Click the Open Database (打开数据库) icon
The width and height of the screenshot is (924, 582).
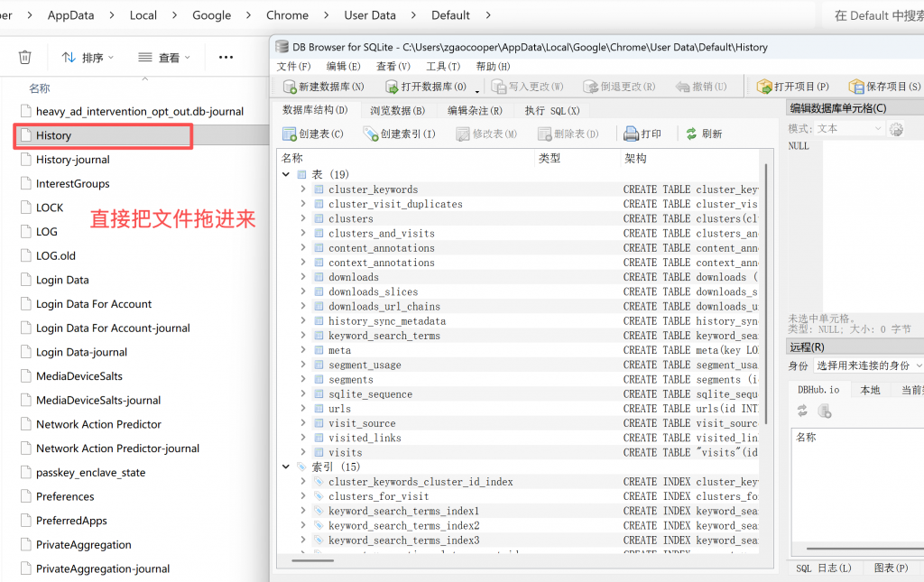pyautogui.click(x=392, y=87)
